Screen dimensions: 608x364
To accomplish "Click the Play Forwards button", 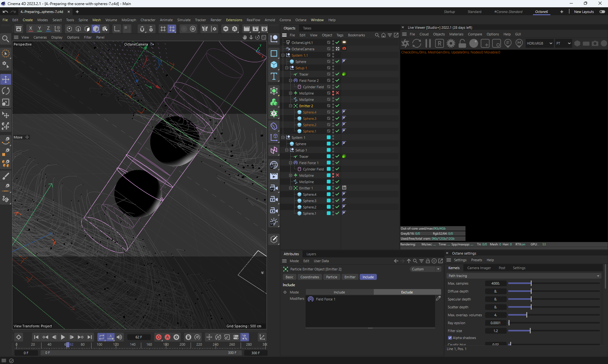I will click(63, 337).
